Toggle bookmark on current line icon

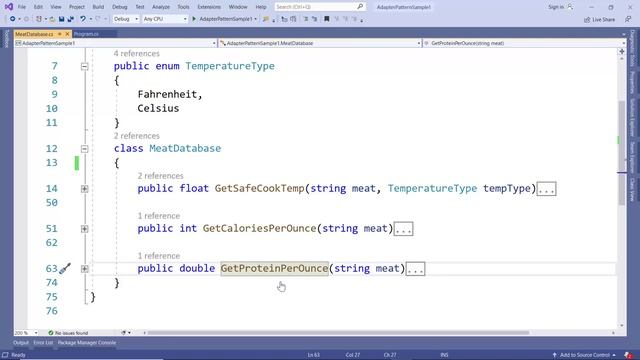click(x=327, y=19)
